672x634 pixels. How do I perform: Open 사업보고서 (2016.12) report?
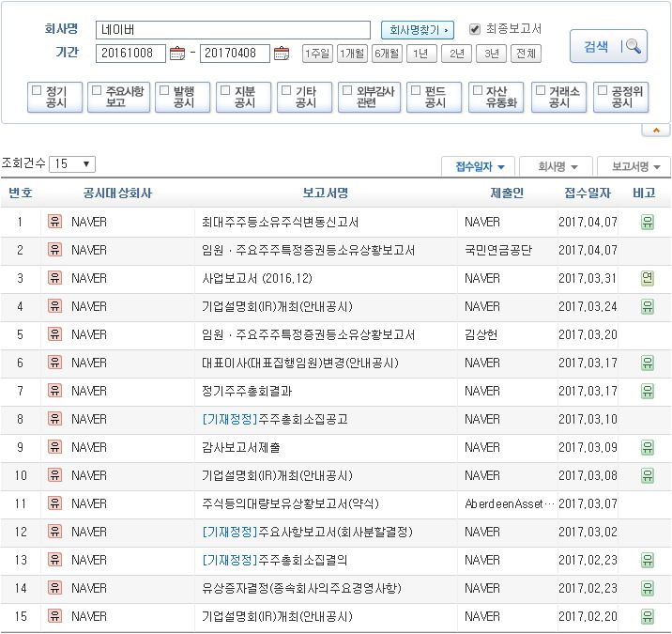point(257,278)
